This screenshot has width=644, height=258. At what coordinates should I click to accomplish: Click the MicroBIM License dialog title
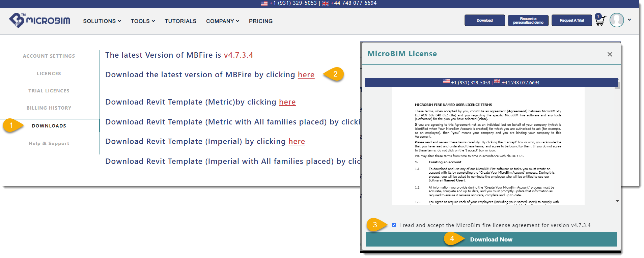[x=402, y=54]
